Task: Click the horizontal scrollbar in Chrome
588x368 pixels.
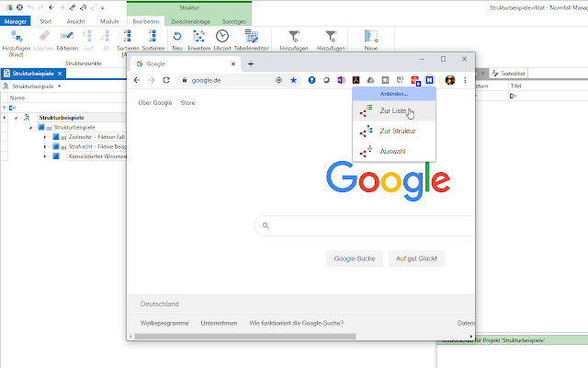Action: (245, 337)
